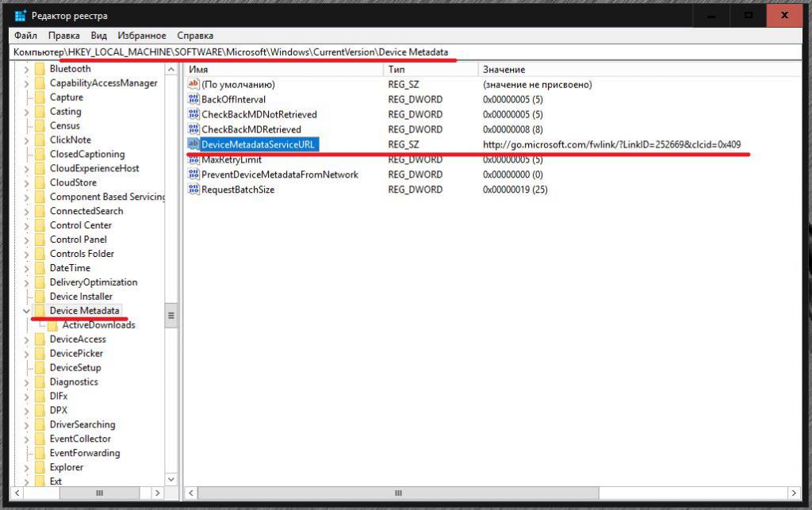
Task: Click the Registry Editor title bar icon
Action: click(x=21, y=16)
